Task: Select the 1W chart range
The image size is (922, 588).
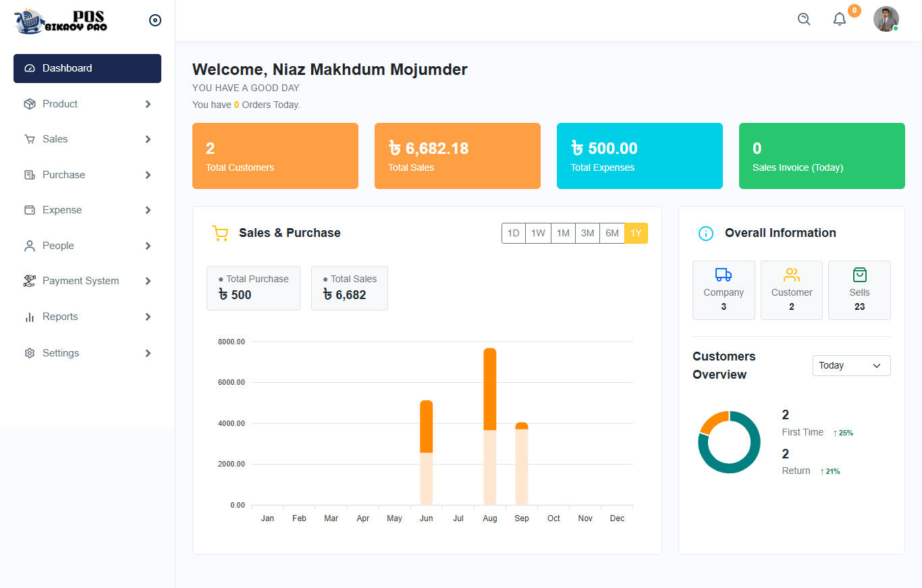Action: [538, 233]
